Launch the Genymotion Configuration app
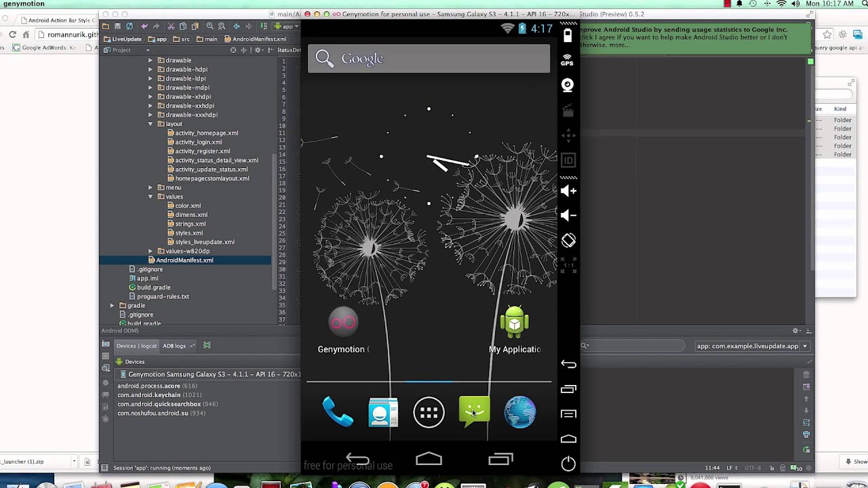 [x=343, y=330]
